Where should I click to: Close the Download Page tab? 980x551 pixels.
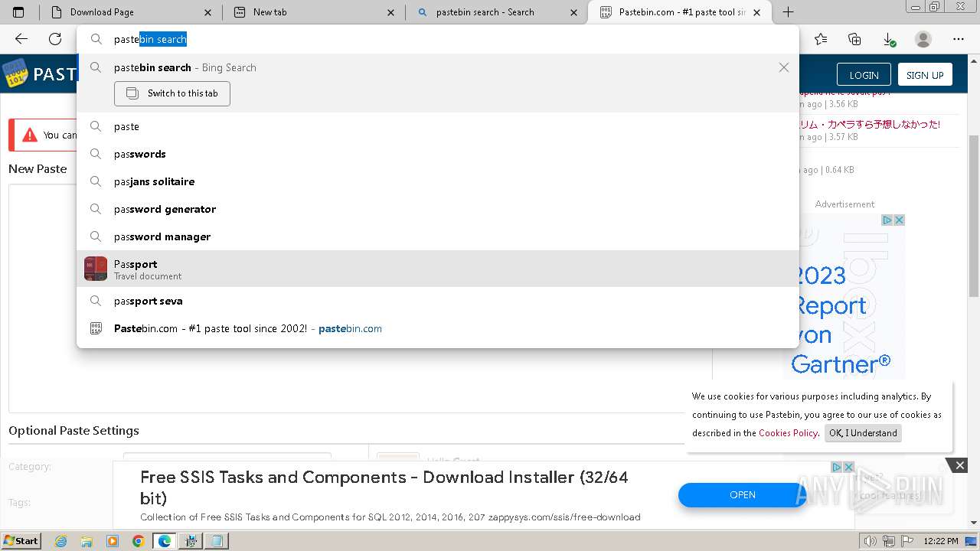[x=208, y=12]
